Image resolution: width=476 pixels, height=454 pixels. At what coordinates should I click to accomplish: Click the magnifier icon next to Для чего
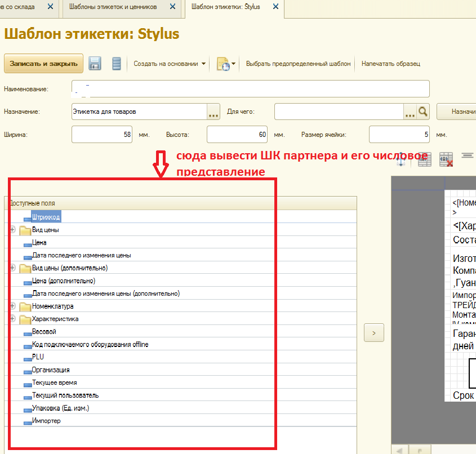(424, 112)
